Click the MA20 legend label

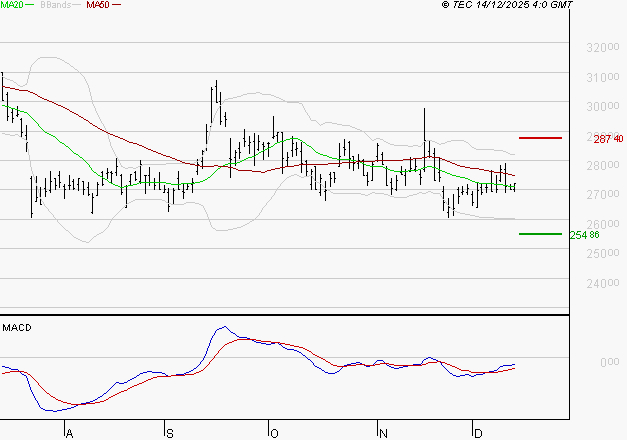(12, 6)
